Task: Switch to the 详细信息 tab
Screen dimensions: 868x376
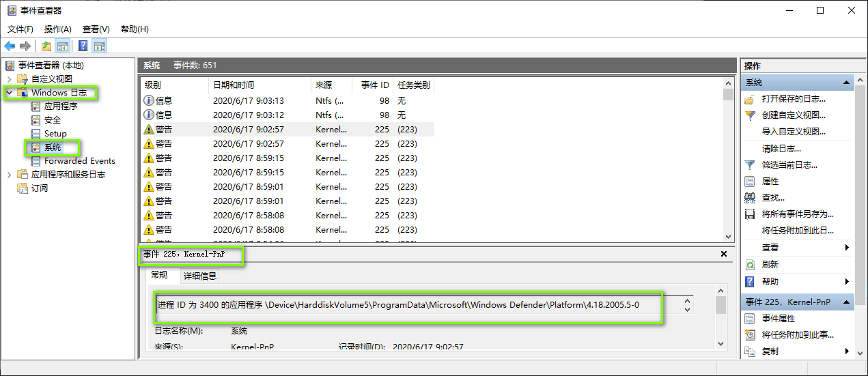Action: tap(200, 276)
